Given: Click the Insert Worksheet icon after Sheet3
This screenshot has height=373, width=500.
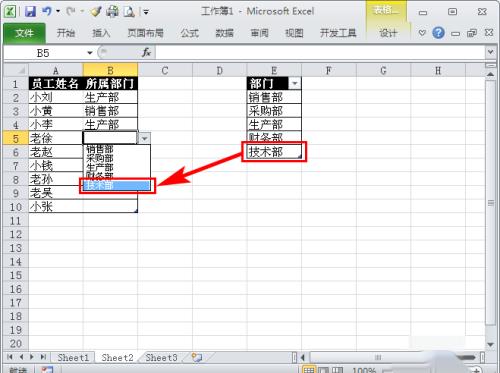Looking at the screenshot, I should (x=197, y=358).
